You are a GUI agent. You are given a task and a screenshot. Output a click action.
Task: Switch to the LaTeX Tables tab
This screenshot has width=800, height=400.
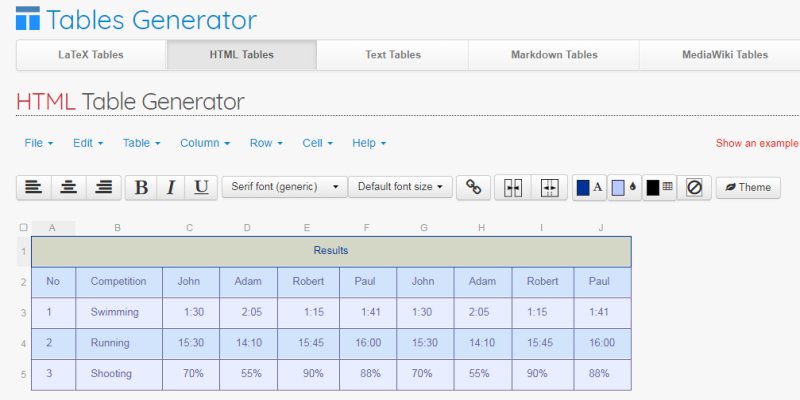pyautogui.click(x=91, y=55)
